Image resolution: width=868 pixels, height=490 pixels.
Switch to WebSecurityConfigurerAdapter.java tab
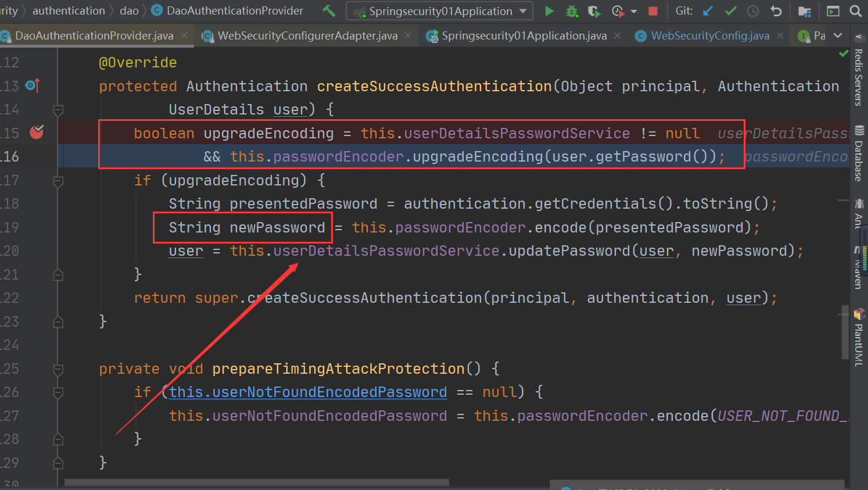coord(307,36)
